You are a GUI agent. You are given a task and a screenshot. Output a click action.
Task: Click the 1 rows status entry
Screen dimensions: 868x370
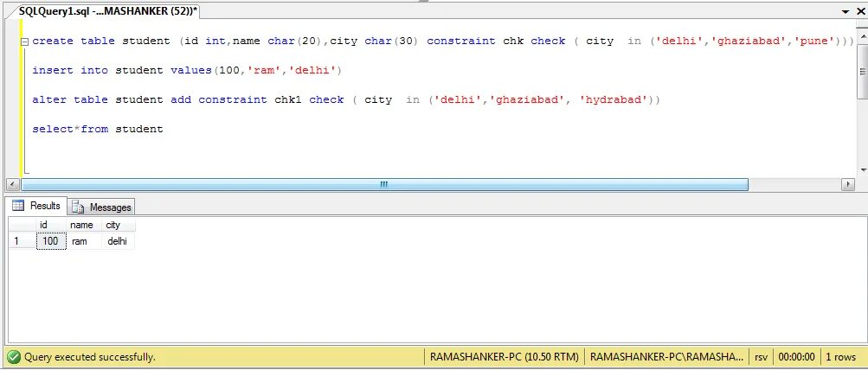pyautogui.click(x=840, y=357)
